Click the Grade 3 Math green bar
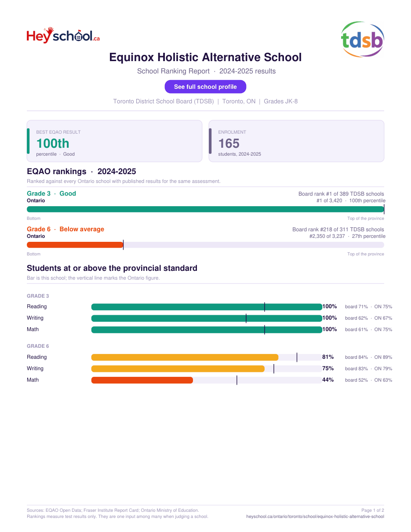 pyautogui.click(x=207, y=330)
